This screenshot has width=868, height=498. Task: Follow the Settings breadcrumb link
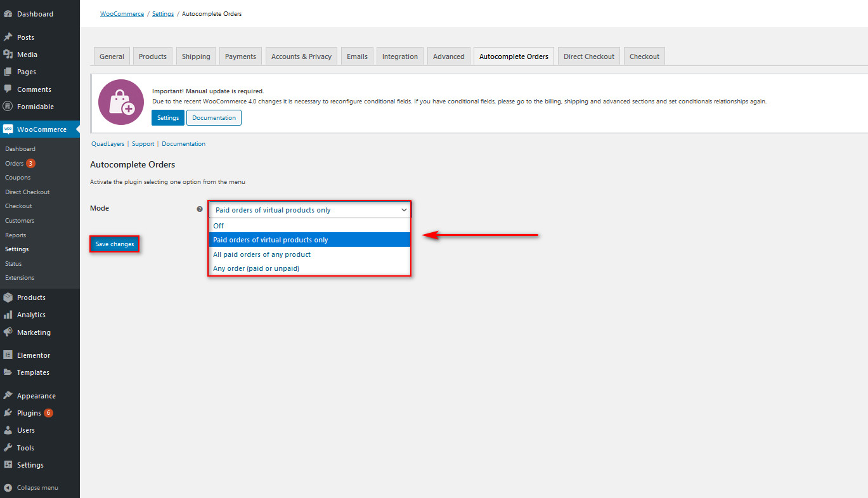pyautogui.click(x=163, y=14)
